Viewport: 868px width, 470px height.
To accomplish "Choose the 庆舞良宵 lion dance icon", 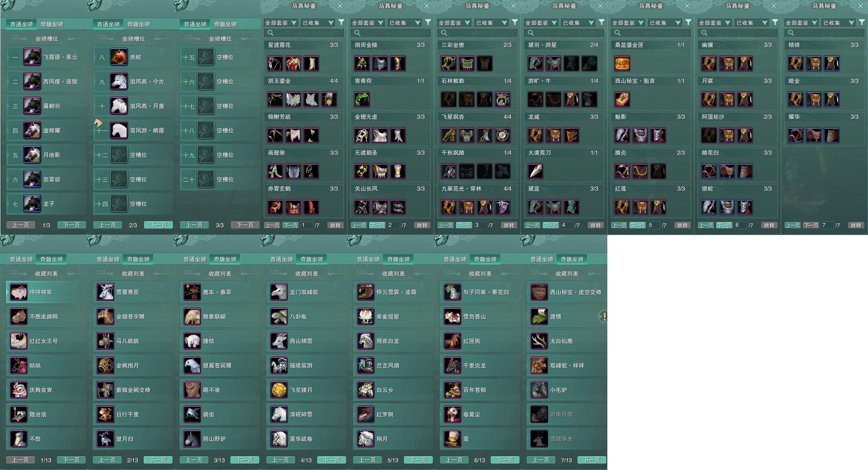I will pyautogui.click(x=19, y=390).
